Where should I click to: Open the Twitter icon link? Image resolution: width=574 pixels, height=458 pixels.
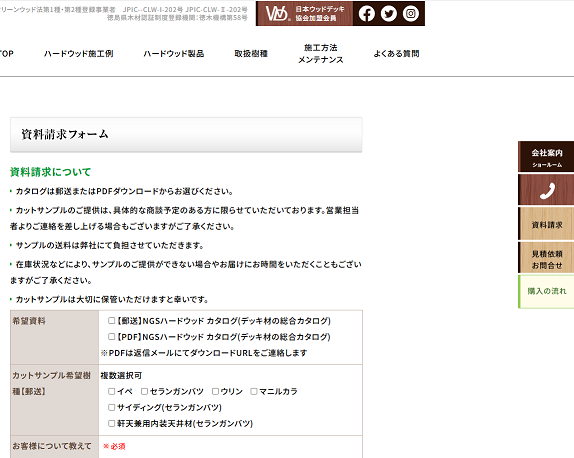[x=389, y=14]
